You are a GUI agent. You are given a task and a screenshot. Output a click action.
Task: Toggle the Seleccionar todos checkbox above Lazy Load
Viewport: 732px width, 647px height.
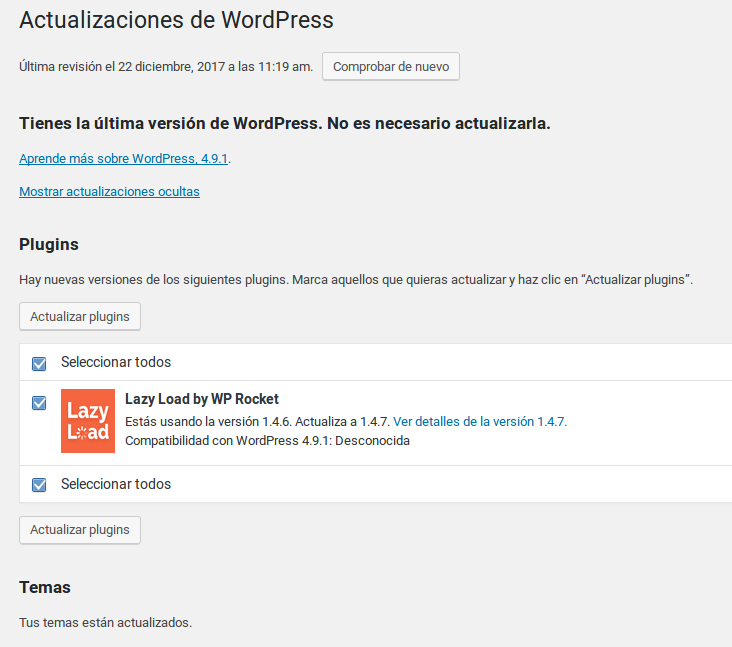(39, 363)
